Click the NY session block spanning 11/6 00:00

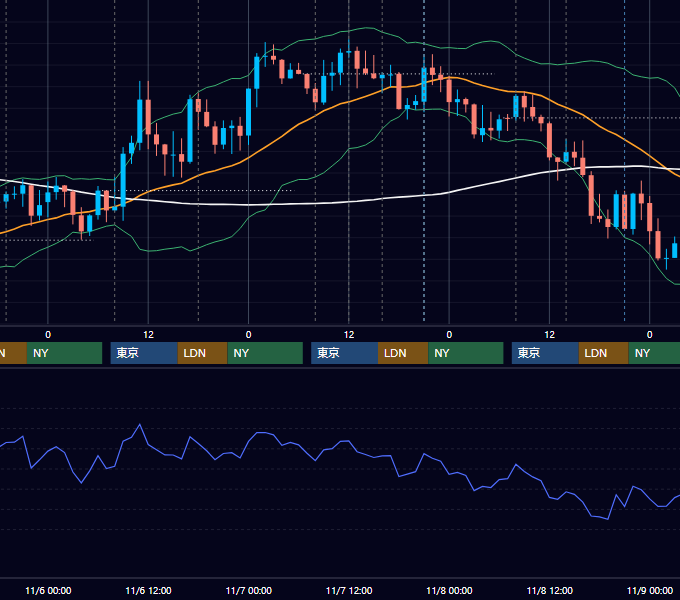64,353
